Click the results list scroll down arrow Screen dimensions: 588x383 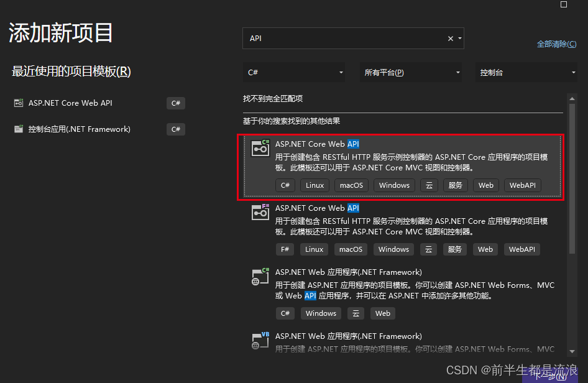tap(572, 351)
